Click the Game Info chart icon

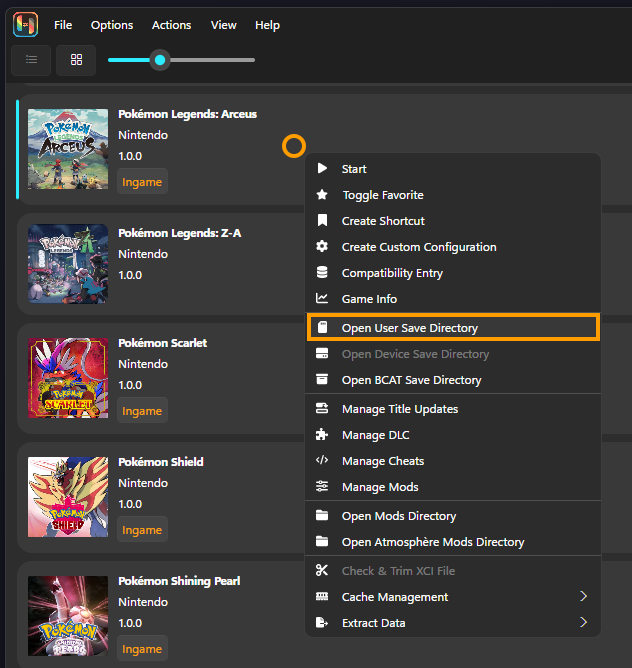tap(322, 298)
